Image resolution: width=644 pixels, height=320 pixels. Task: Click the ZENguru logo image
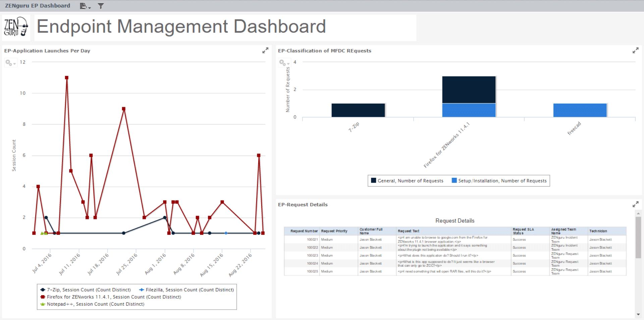(x=16, y=27)
